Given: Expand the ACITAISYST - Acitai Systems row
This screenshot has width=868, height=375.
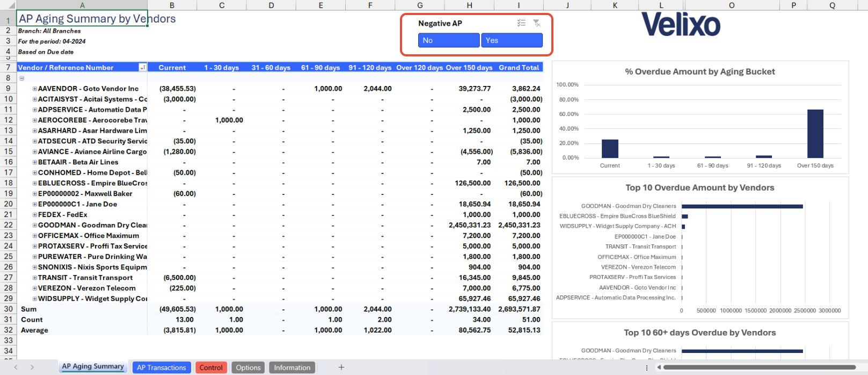Looking at the screenshot, I should coord(35,99).
